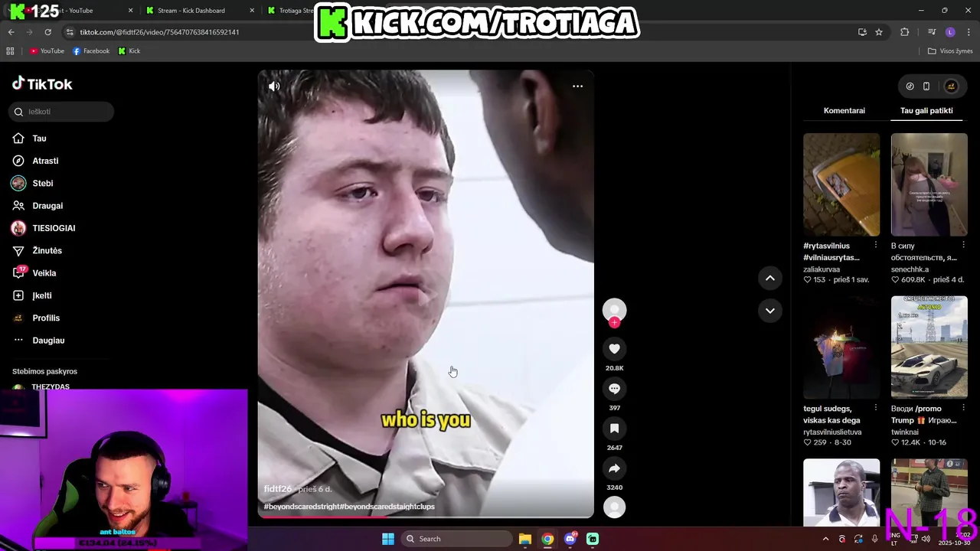Viewport: 980px width, 551px height.
Task: Open File Explorer from taskbar
Action: [x=524, y=539]
